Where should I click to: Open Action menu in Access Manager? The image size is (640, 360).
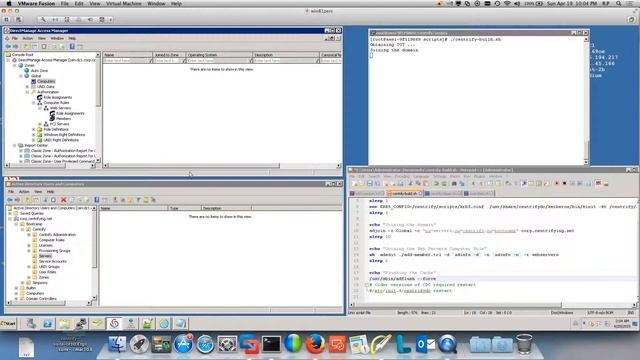pos(27,38)
